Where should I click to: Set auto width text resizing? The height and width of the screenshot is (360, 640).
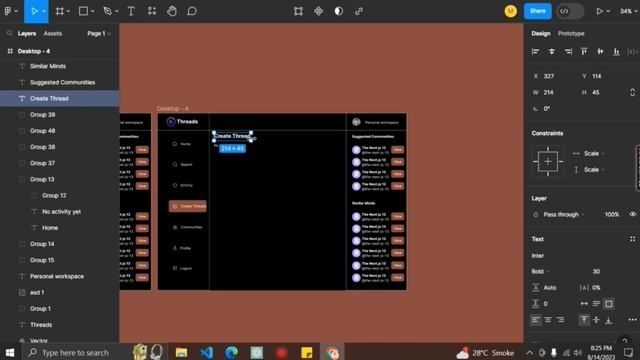(584, 304)
